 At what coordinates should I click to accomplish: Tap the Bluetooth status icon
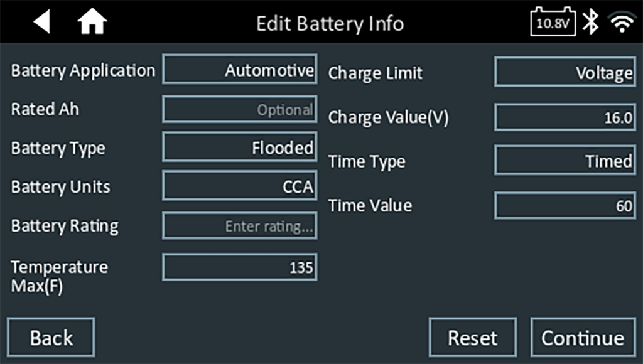click(590, 23)
